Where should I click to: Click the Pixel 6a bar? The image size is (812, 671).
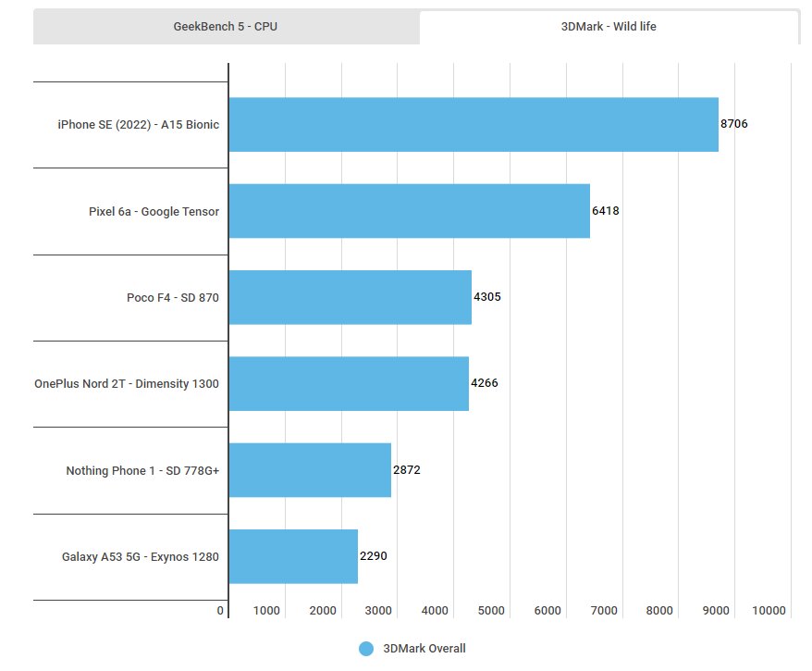[410, 211]
